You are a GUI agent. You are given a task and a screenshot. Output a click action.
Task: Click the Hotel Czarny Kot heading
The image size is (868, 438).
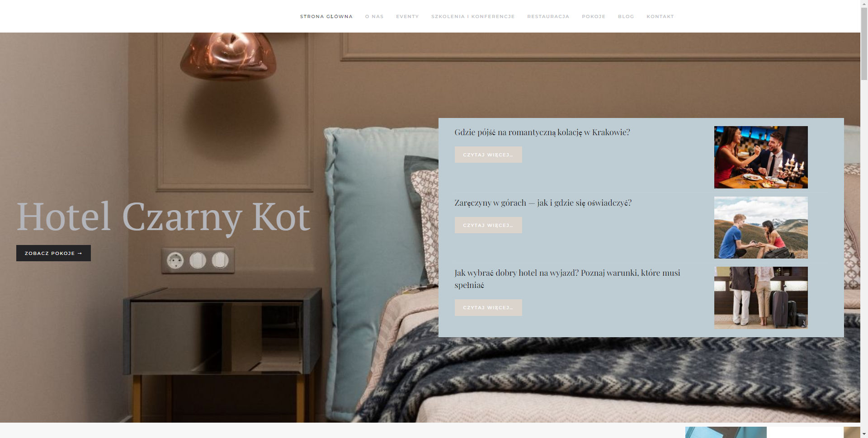pos(163,217)
